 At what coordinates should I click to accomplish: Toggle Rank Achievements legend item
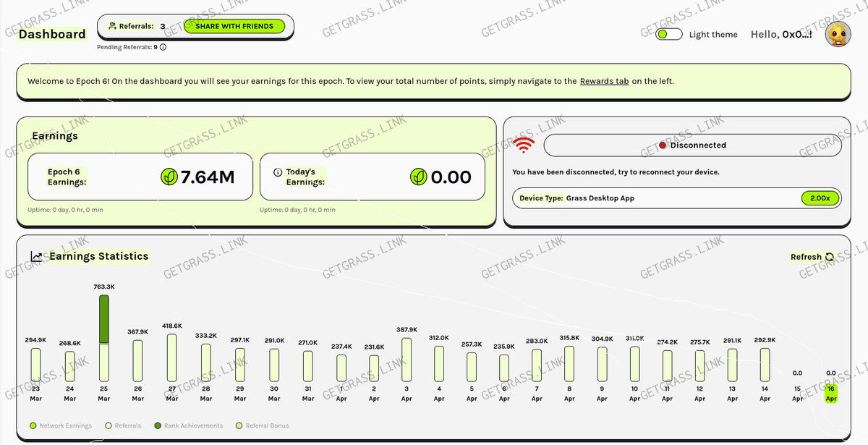click(188, 425)
